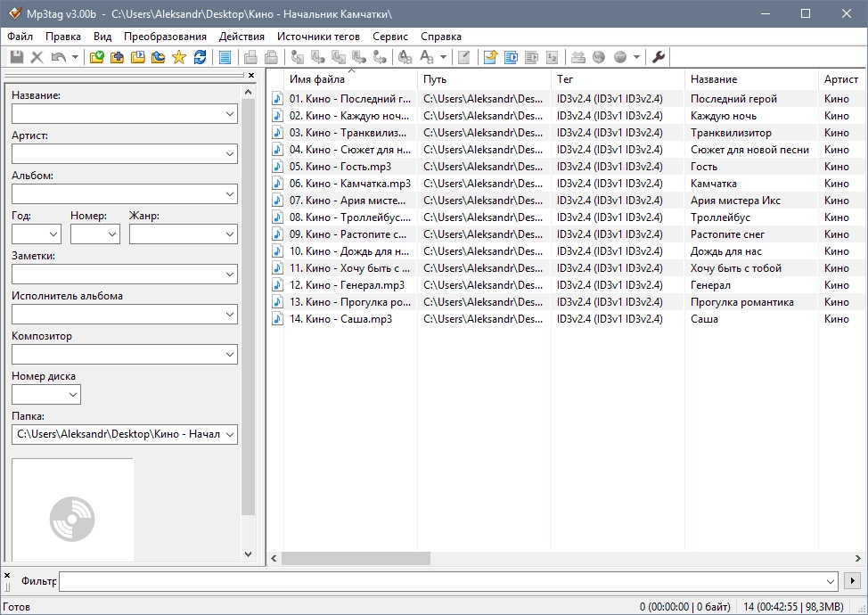Screen dimensions: 868x615
Task: Click the Actions icon with gears and letters
Action: (x=405, y=57)
